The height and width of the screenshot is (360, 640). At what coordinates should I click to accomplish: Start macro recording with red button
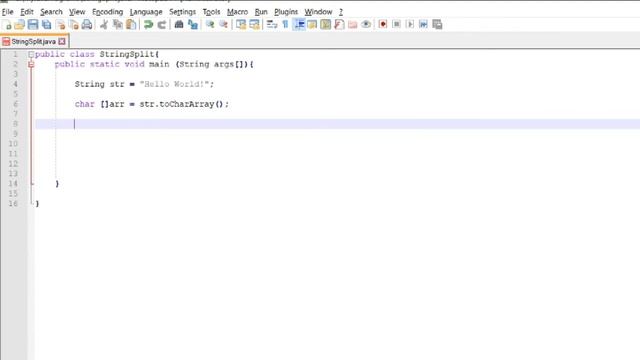pyautogui.click(x=383, y=24)
